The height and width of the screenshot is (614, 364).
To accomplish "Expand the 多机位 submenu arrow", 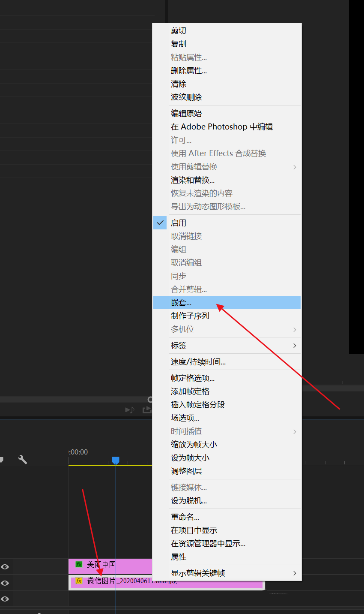I will point(295,329).
